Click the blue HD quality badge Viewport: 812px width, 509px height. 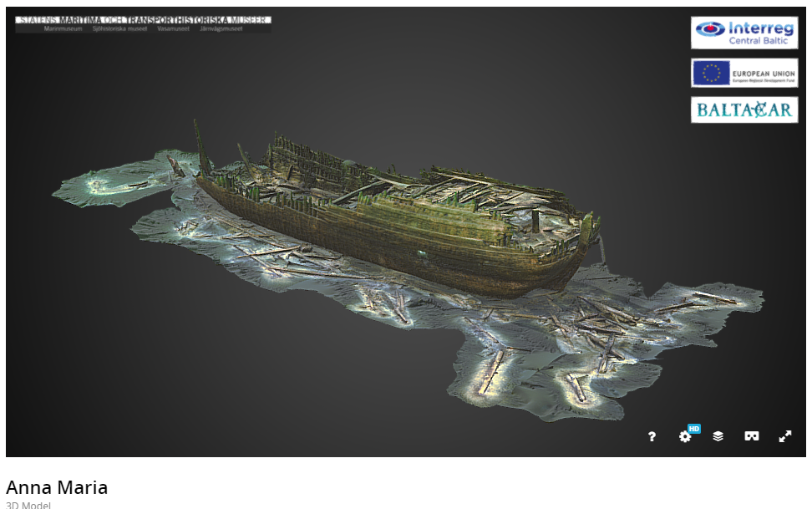(693, 429)
